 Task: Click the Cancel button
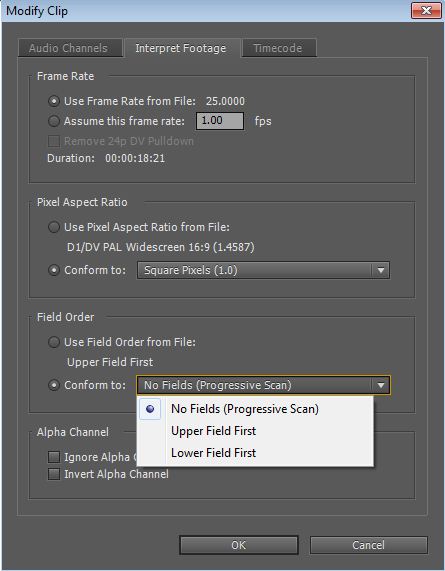[x=368, y=545]
